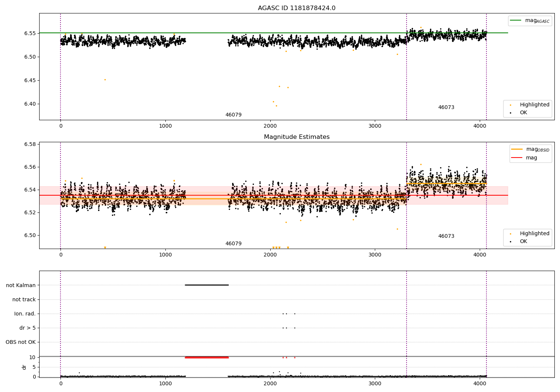Click the 6.55 y-axis tick of top plot
The width and height of the screenshot is (560, 392).
pyautogui.click(x=30, y=33)
